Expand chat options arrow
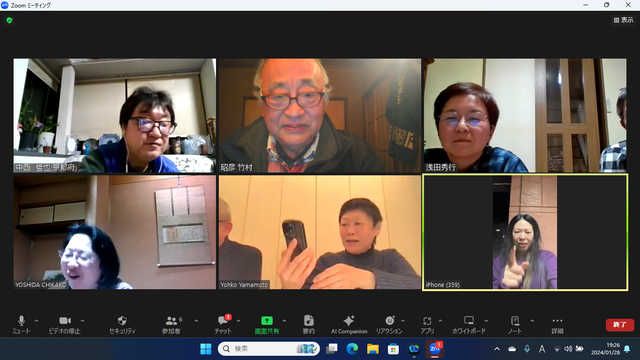Viewport: 640px width, 360px height. coord(238,321)
